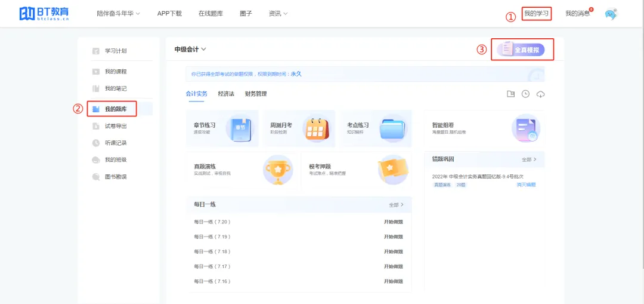644x304 pixels.
Task: Open the 真题演练 card title
Action: pyautogui.click(x=205, y=167)
